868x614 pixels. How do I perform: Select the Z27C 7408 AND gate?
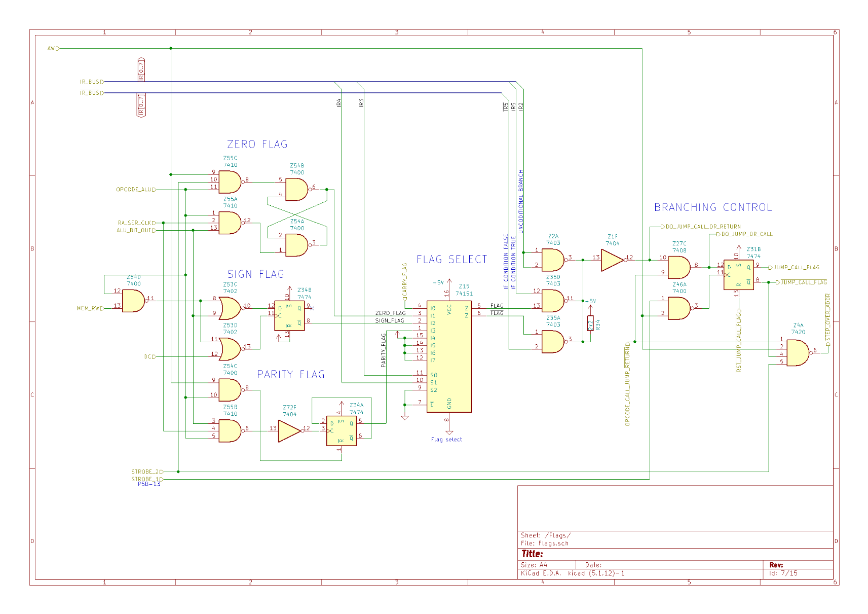pyautogui.click(x=678, y=267)
